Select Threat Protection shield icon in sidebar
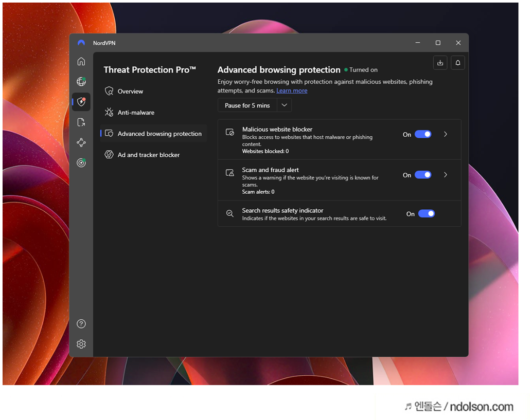532x420 pixels. point(81,102)
